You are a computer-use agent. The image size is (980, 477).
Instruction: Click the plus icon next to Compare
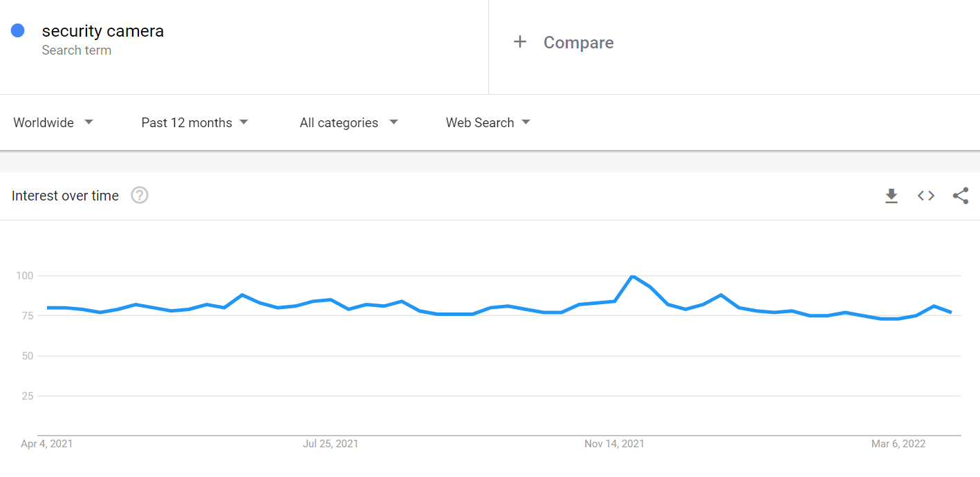pyautogui.click(x=520, y=42)
